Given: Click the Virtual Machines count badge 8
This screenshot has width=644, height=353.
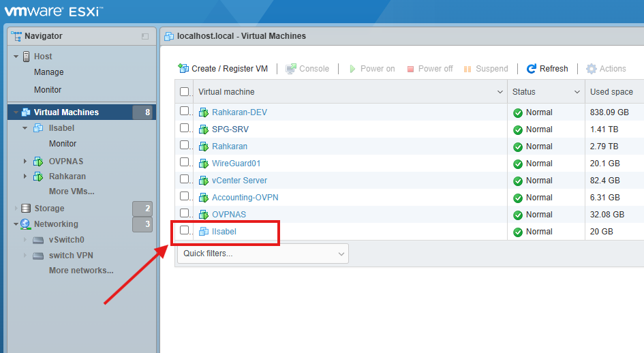Looking at the screenshot, I should click(x=142, y=112).
